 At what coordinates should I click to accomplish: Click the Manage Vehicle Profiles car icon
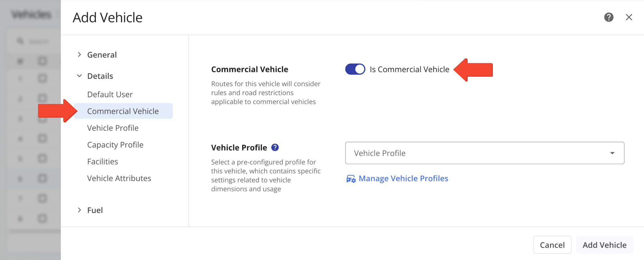351,179
